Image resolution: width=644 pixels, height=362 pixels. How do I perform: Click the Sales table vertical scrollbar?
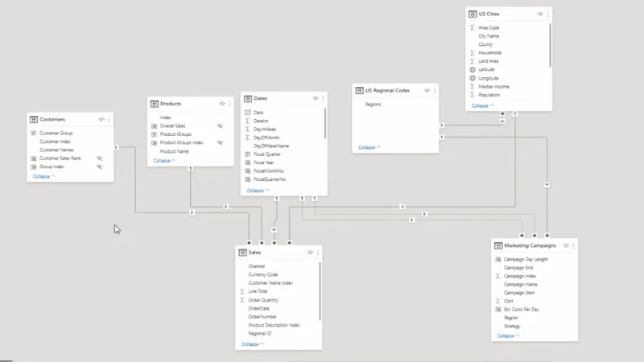[x=320, y=291]
